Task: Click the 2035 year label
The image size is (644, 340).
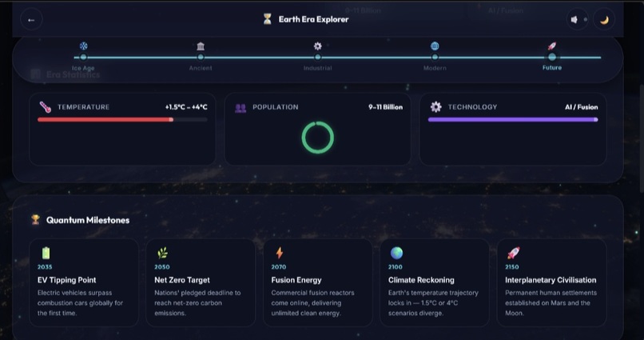Action: click(45, 267)
